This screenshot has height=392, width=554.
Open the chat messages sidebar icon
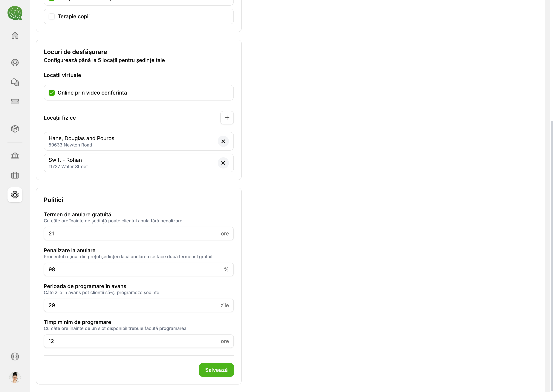click(x=15, y=82)
